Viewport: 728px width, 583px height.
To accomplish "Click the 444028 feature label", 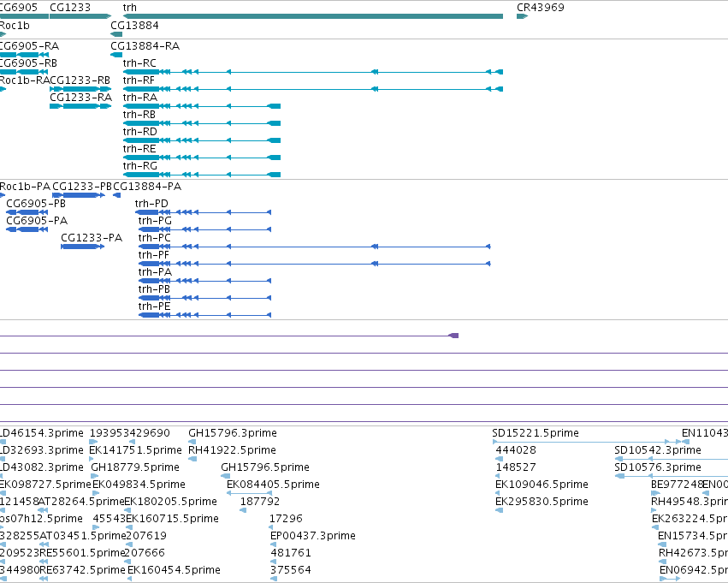I will tap(516, 450).
